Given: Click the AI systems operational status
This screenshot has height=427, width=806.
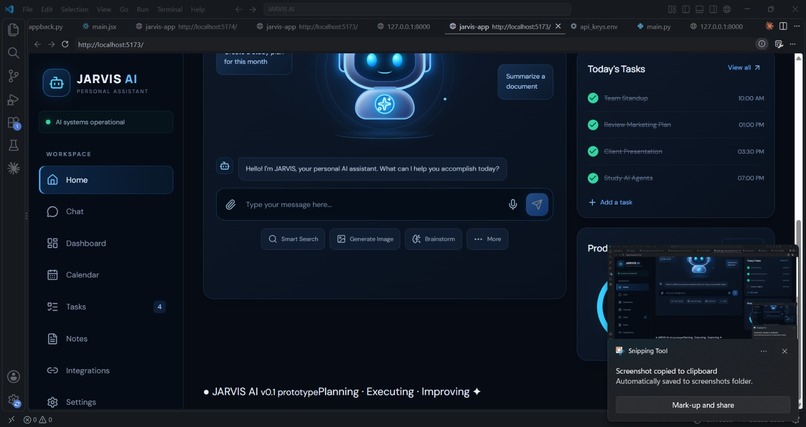Looking at the screenshot, I should point(105,122).
